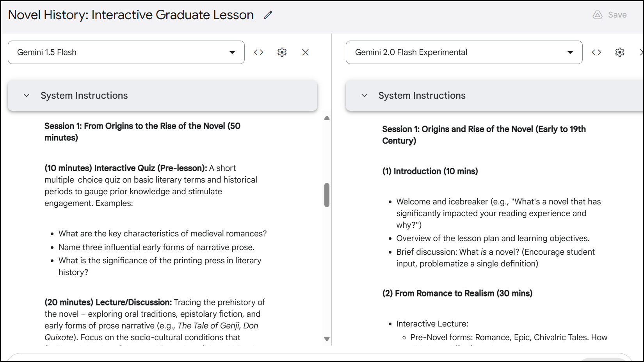Click the left System Instructions header label
644x362 pixels.
click(x=84, y=96)
